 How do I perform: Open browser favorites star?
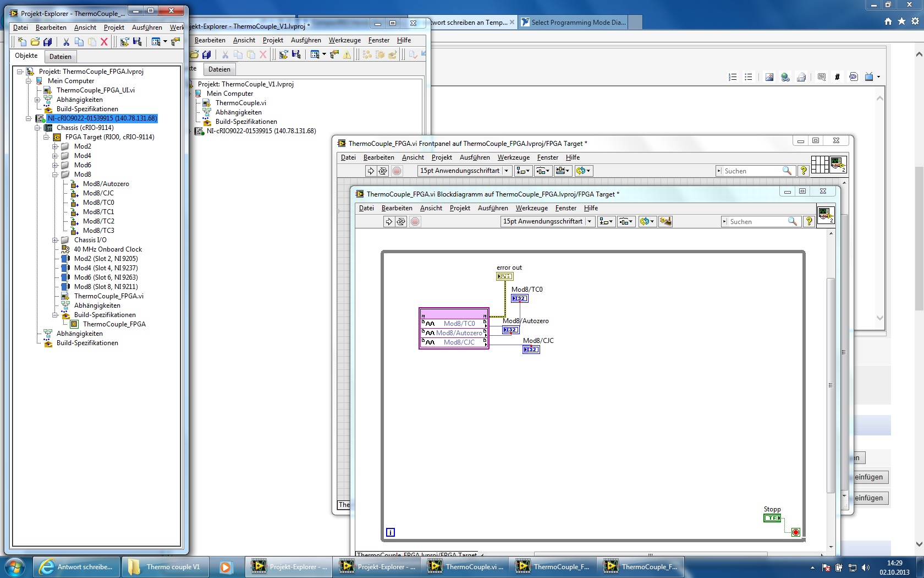click(901, 21)
